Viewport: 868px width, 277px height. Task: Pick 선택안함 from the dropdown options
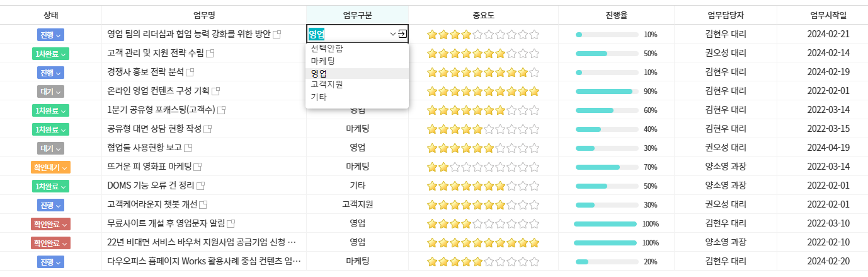click(x=326, y=49)
